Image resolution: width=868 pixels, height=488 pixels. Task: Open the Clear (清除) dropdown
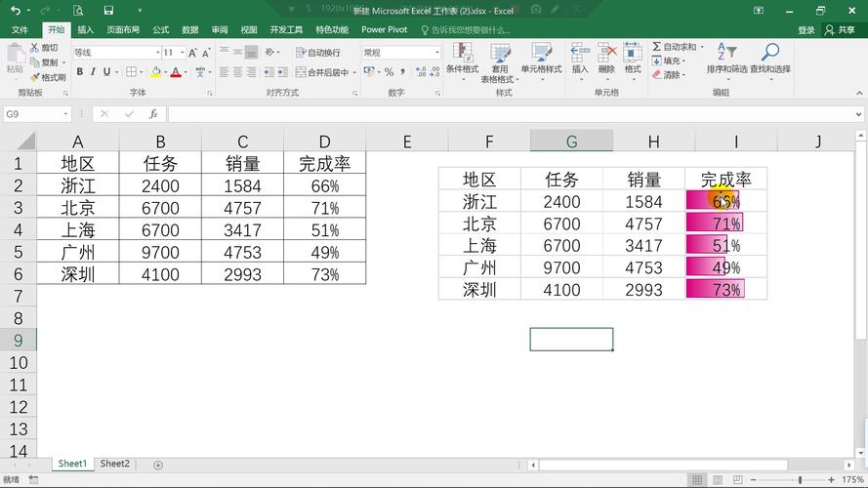tap(669, 75)
